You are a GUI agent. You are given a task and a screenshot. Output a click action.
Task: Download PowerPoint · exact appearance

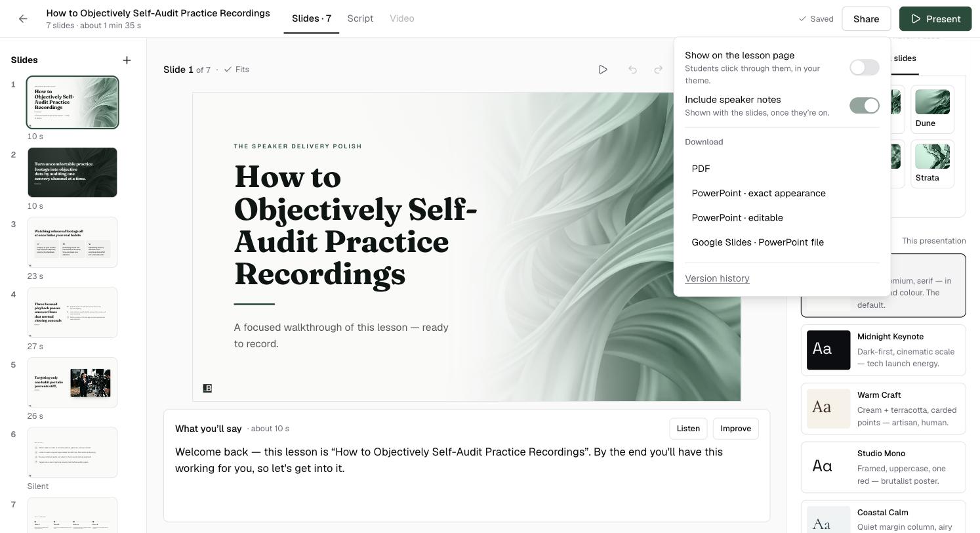click(782, 193)
